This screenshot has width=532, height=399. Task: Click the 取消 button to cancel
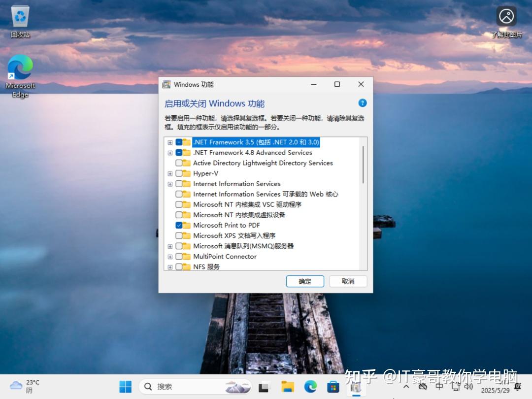click(348, 281)
